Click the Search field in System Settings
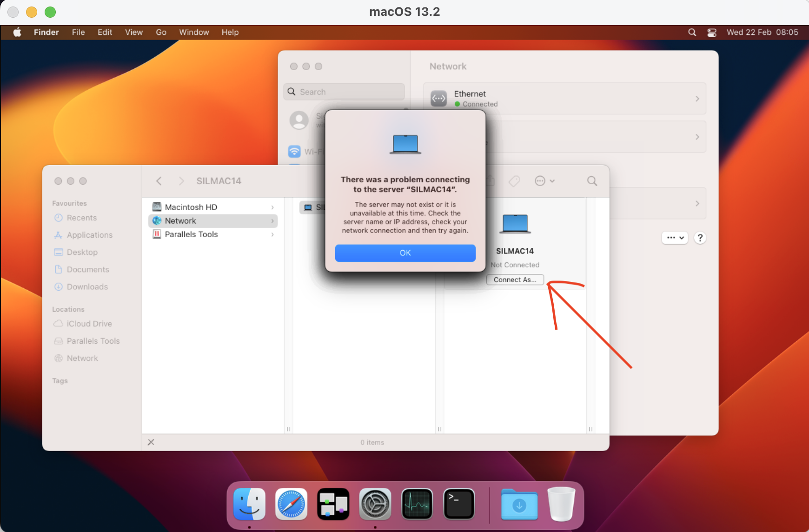This screenshot has width=809, height=532. pyautogui.click(x=344, y=92)
